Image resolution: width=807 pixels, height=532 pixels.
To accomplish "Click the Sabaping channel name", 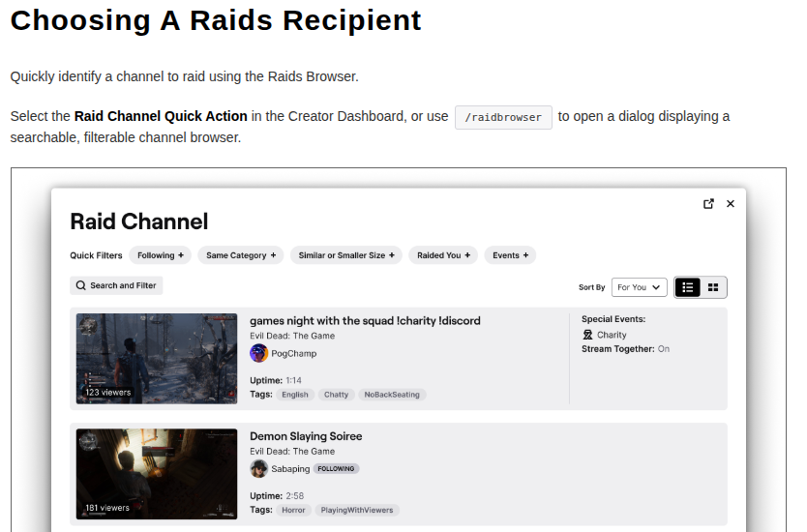I will point(290,469).
